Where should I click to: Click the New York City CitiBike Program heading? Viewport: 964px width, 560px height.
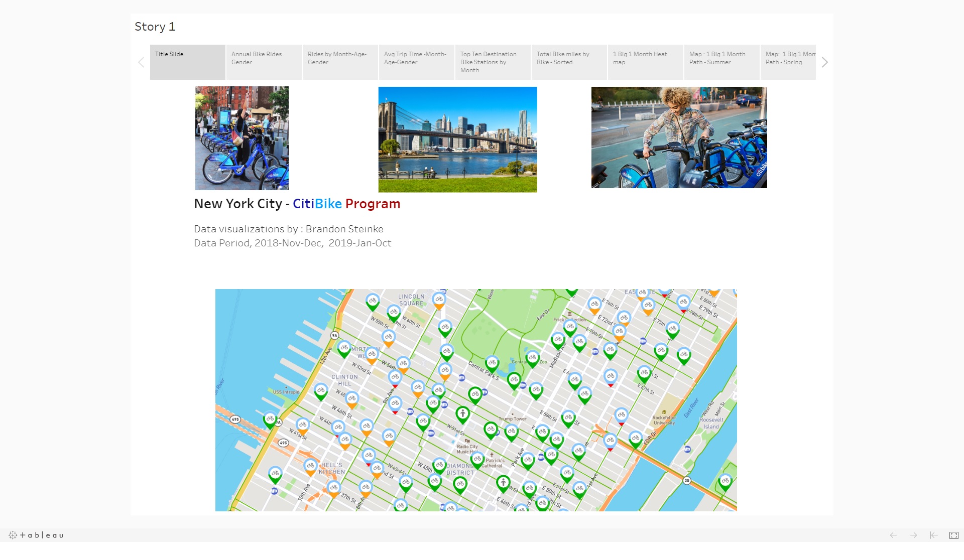coord(297,204)
